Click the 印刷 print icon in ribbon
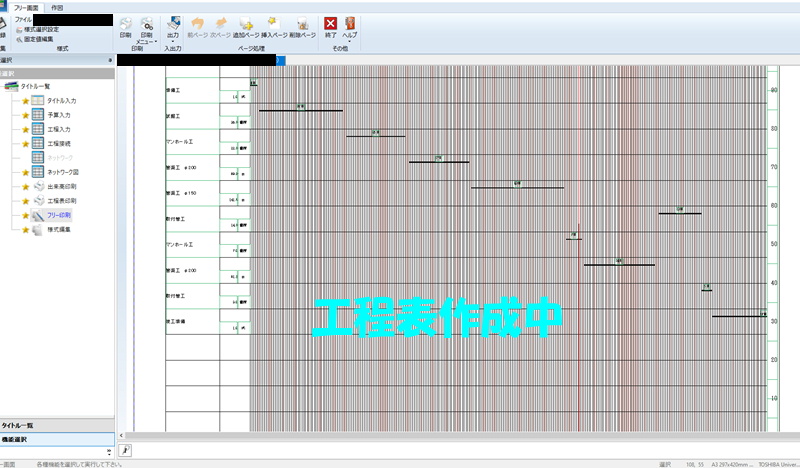The height and width of the screenshot is (468, 800). [124, 25]
